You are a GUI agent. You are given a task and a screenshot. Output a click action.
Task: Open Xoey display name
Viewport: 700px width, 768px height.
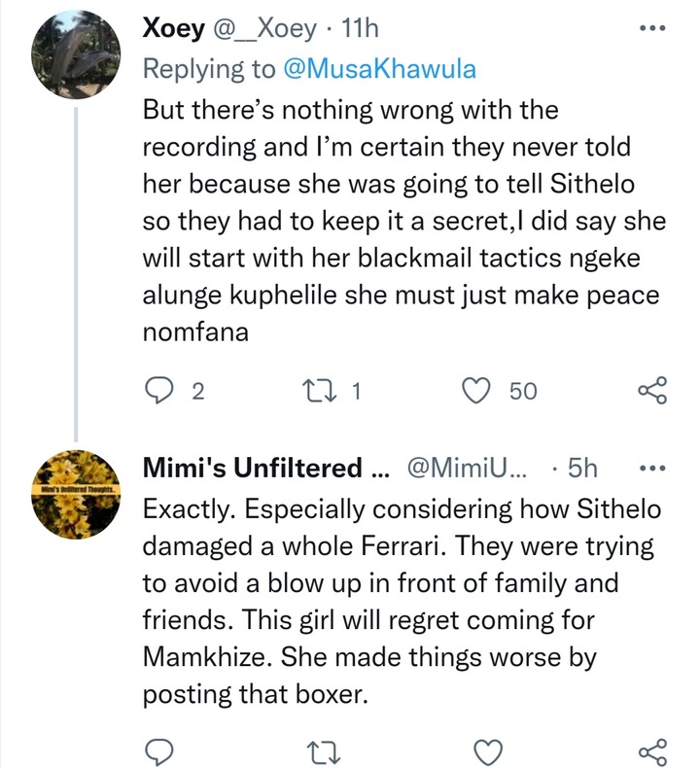click(174, 28)
